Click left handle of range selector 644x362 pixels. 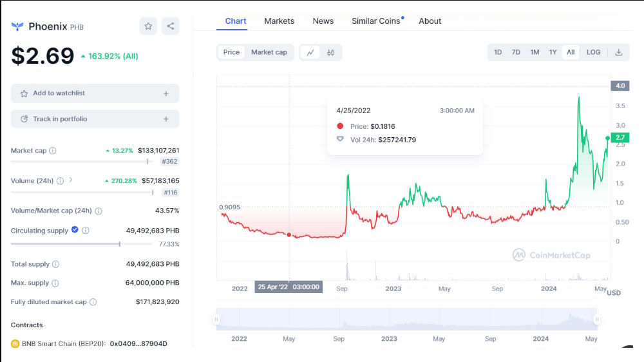coord(216,319)
